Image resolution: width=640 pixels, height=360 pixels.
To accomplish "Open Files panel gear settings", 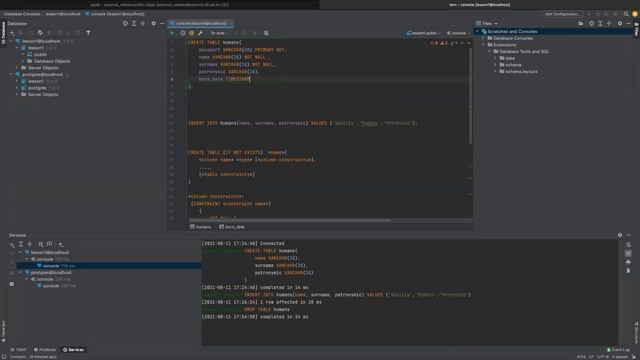I will click(620, 23).
